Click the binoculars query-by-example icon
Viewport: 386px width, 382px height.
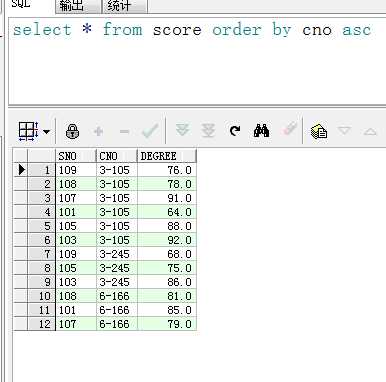pos(261,130)
